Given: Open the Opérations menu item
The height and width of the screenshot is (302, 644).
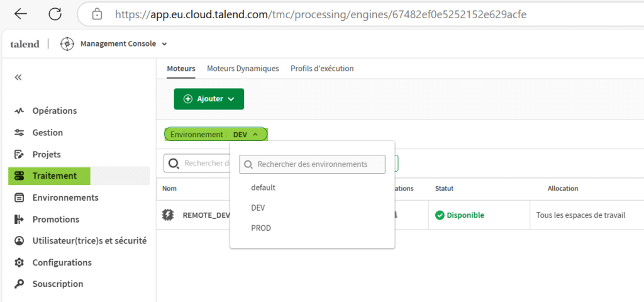Looking at the screenshot, I should coord(55,111).
